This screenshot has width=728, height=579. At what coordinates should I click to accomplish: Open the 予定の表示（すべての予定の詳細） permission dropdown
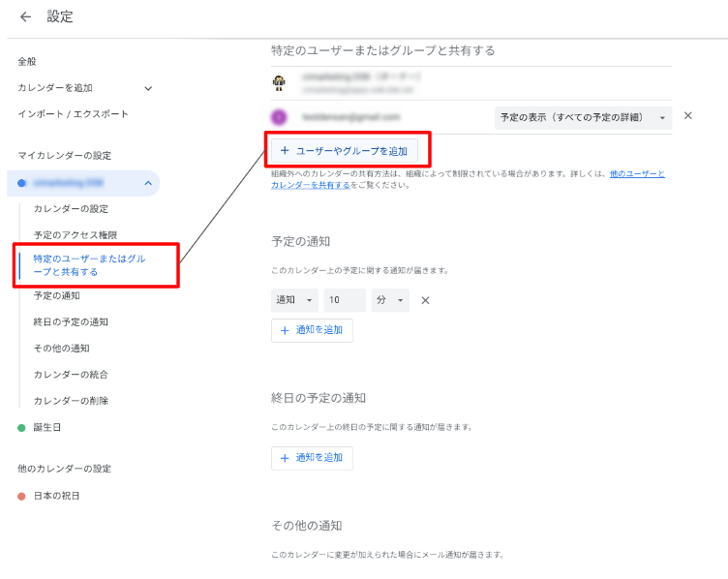[583, 117]
